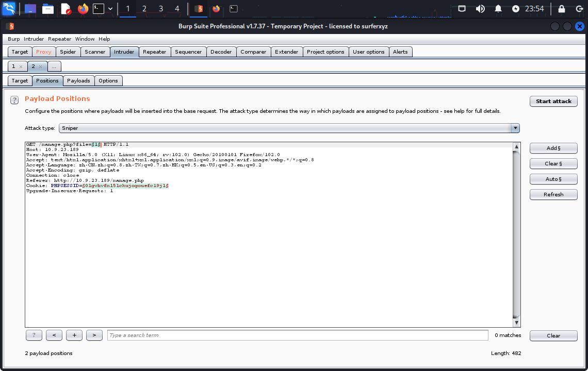The width and height of the screenshot is (588, 371).
Task: Switch to the Payloads sub-tab
Action: tap(78, 80)
